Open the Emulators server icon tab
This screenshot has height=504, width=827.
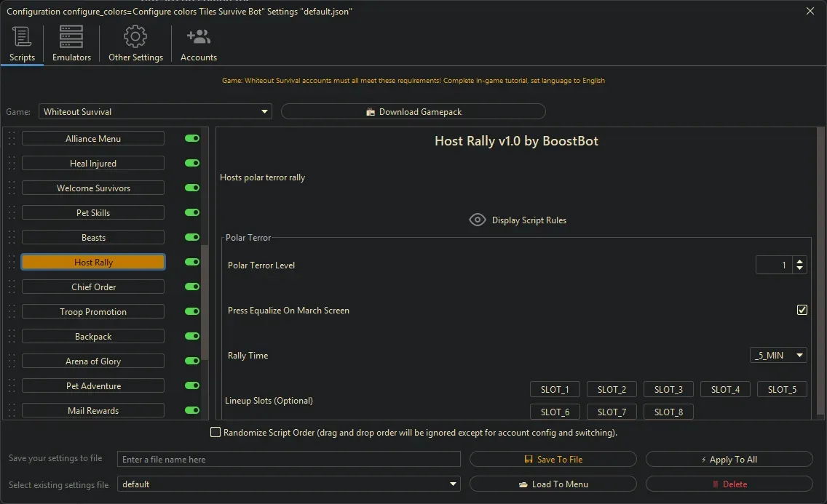(71, 37)
